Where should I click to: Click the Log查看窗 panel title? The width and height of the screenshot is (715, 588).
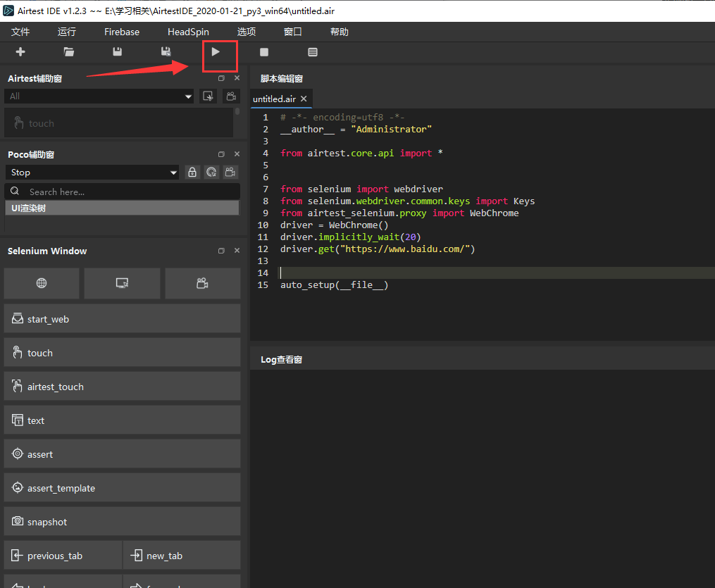pos(281,360)
